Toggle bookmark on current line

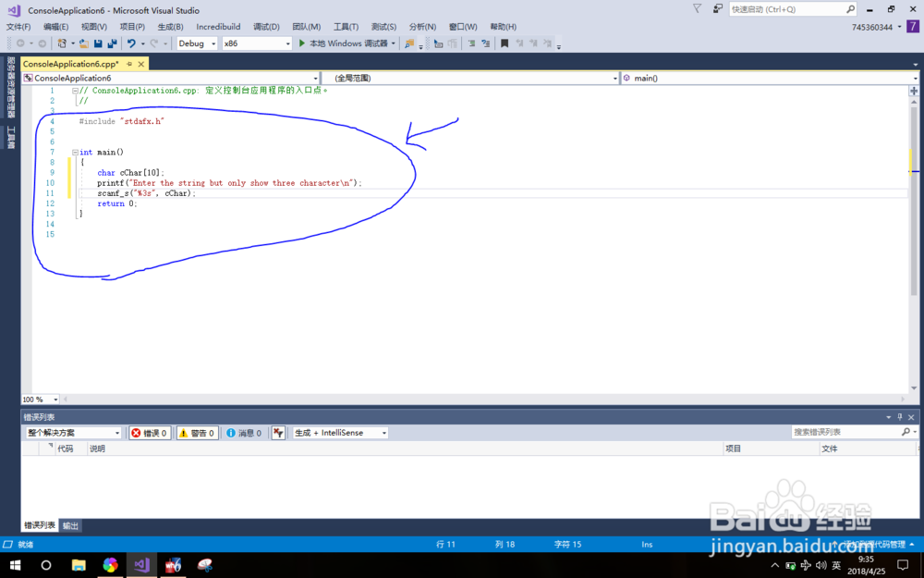[505, 43]
